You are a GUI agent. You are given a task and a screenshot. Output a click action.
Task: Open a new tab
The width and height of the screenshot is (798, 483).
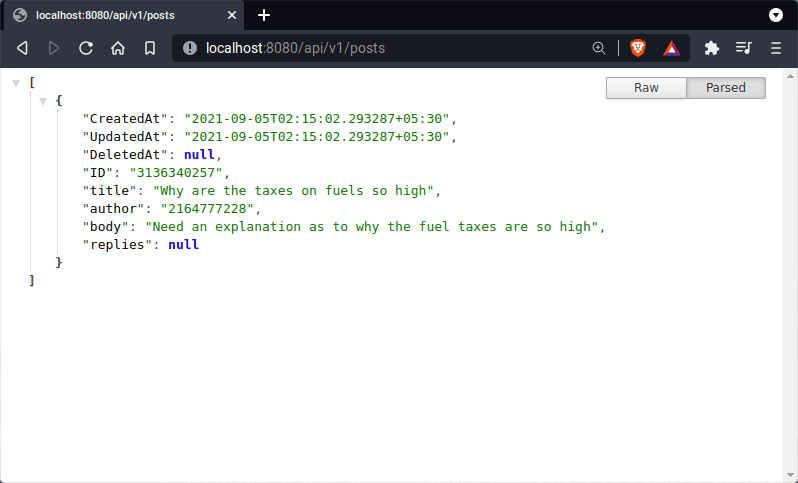coord(264,15)
